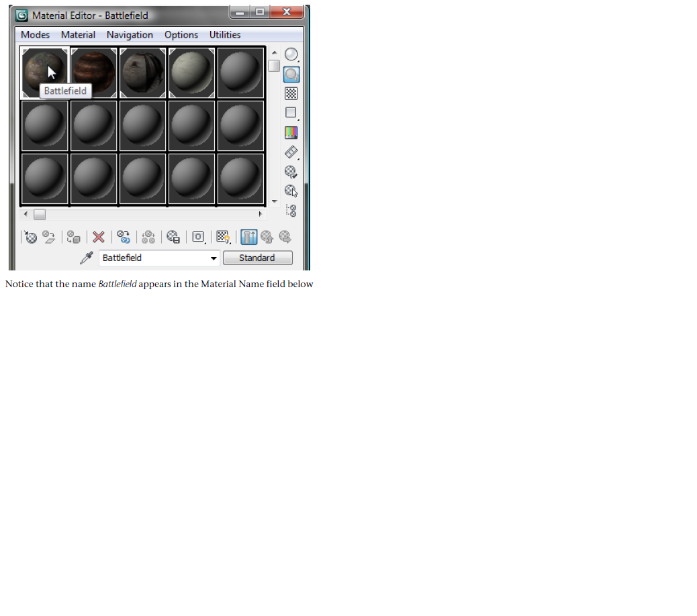Click the vertical scrollbar thumb
Viewport: 697px width, 616px height.
click(274, 65)
